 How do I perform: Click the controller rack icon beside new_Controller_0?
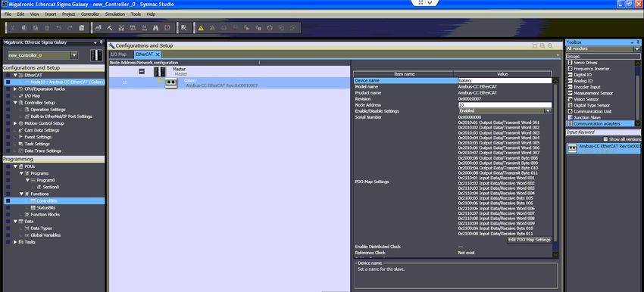96,55
